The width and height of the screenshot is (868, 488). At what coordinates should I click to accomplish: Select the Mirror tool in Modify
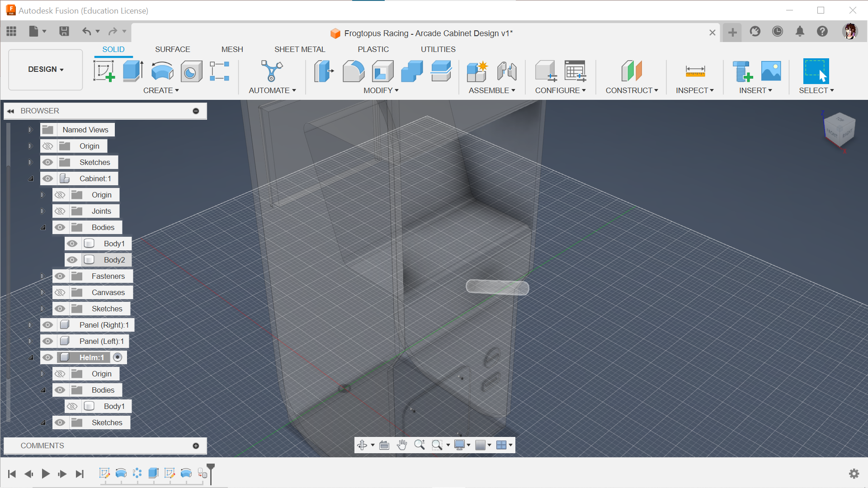380,90
